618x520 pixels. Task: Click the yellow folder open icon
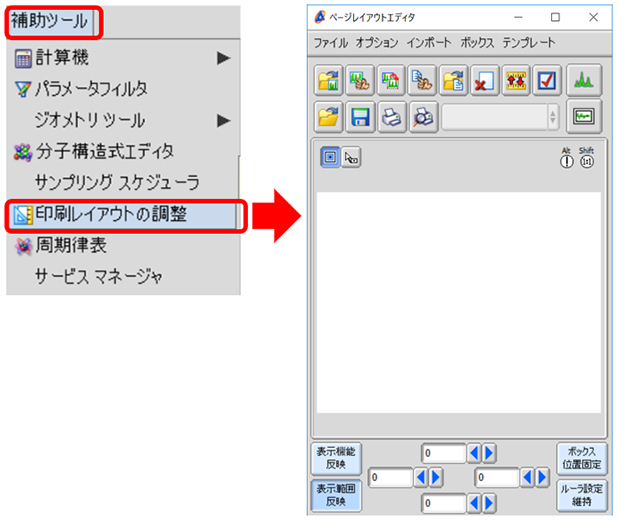pos(329,116)
